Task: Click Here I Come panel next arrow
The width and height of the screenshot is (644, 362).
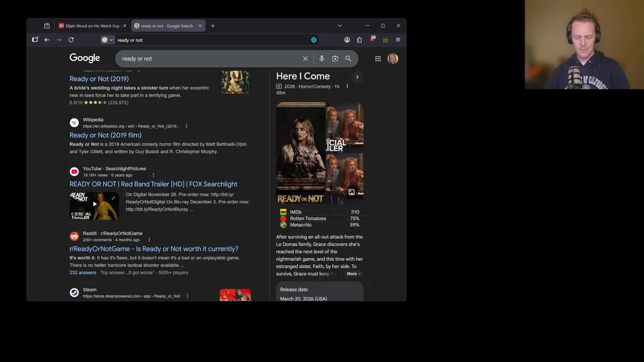Action: [x=357, y=77]
